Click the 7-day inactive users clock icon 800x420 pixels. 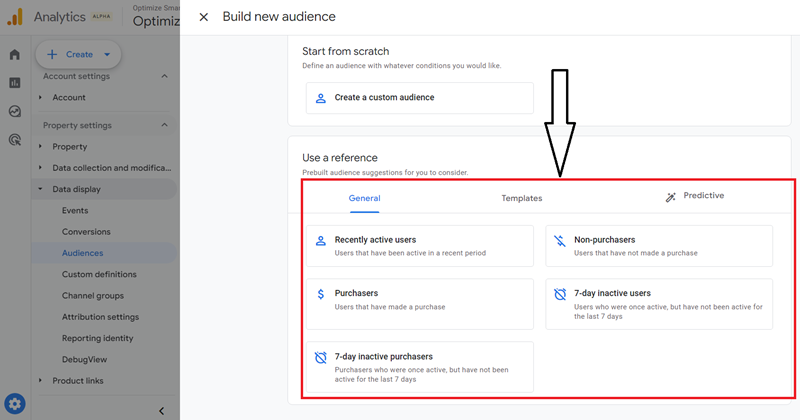560,294
